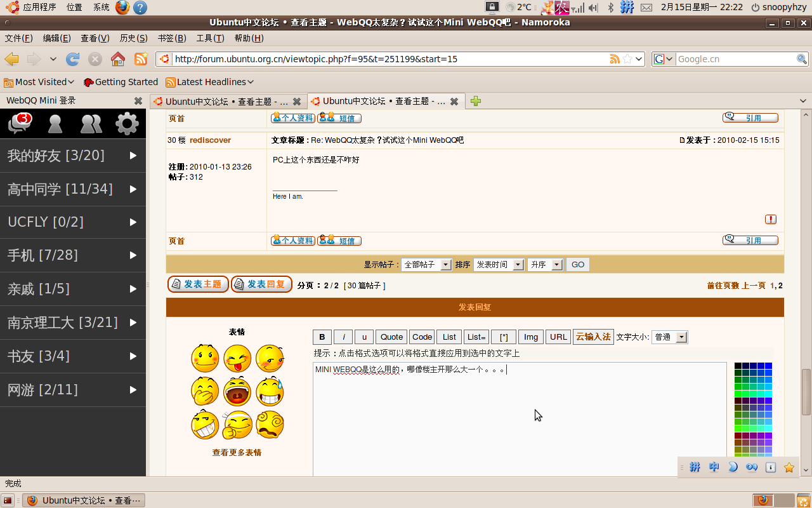This screenshot has height=508, width=812.
Task: Open help icon in the top panel
Action: [140, 8]
